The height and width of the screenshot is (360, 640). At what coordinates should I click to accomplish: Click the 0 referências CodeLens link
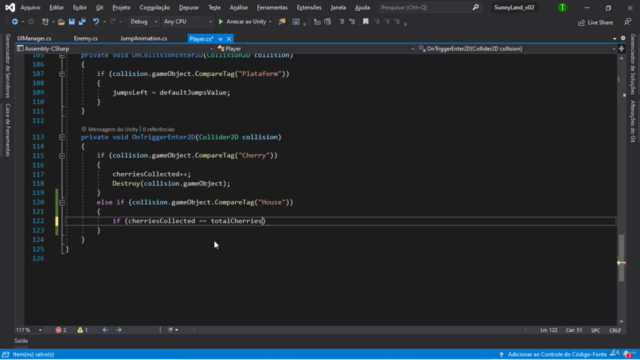pyautogui.click(x=158, y=129)
